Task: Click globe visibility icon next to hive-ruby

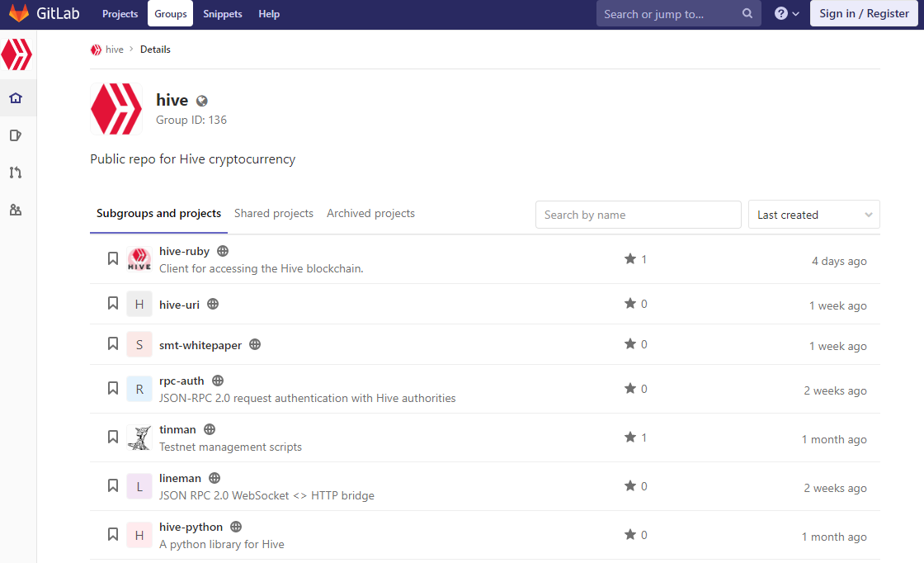Action: tap(223, 251)
